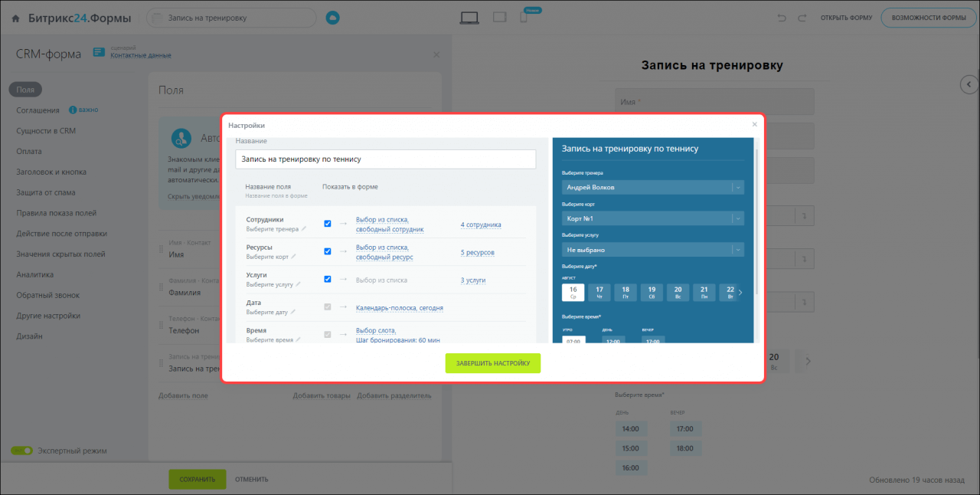Screen dimensions: 980x495
Task: Edit the Сотрудники field name pencil icon
Action: (304, 228)
